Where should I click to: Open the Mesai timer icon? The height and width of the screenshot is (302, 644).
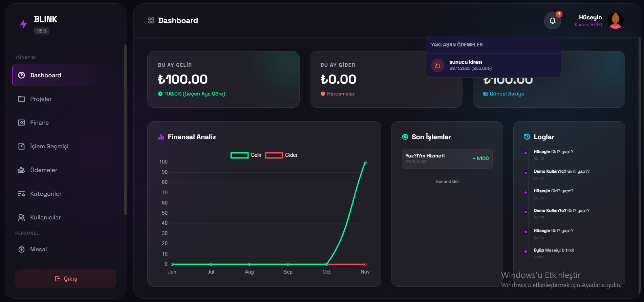(x=21, y=249)
